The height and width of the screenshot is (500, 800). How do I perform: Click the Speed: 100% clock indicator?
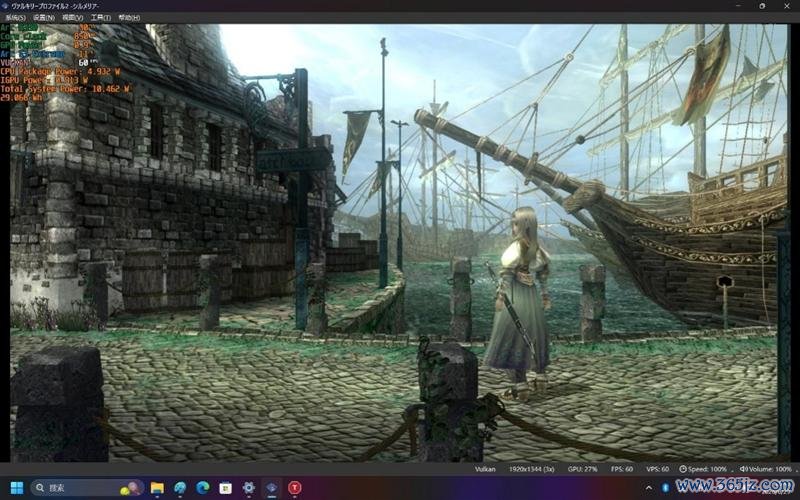click(x=703, y=469)
